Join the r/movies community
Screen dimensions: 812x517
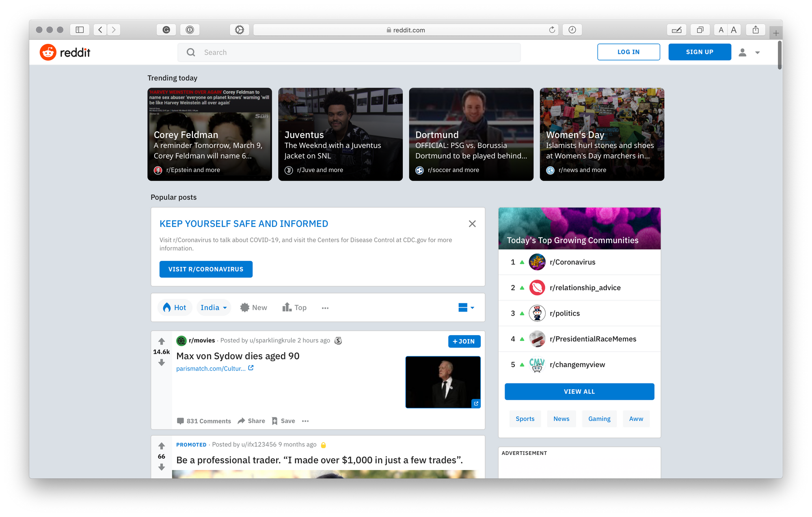pyautogui.click(x=464, y=341)
